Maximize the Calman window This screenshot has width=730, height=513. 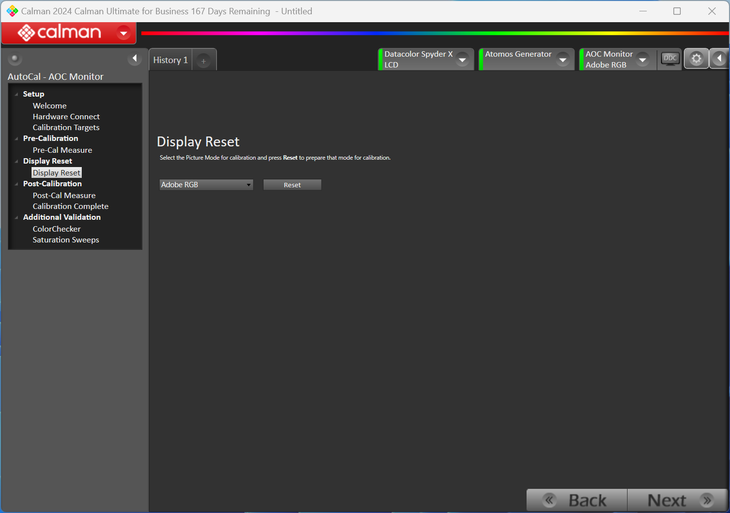(x=677, y=11)
